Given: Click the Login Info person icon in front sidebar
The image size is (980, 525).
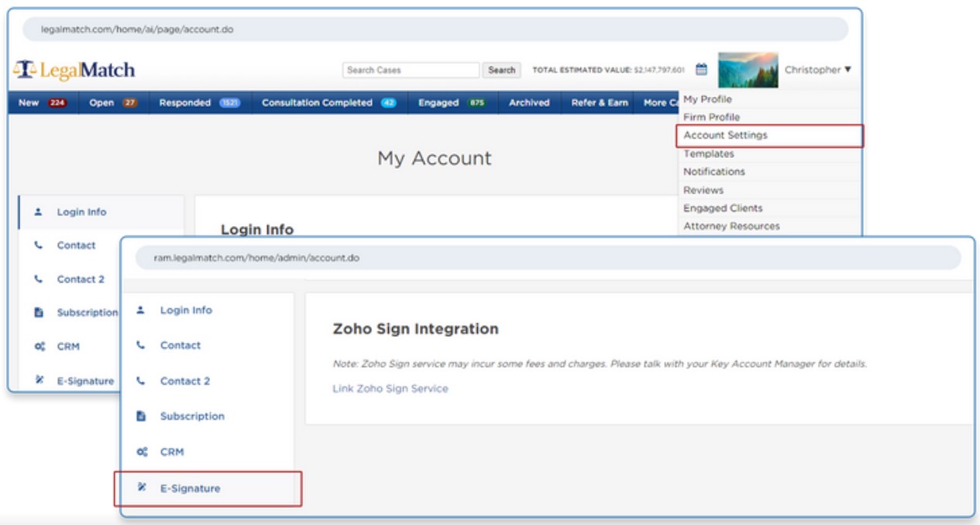Looking at the screenshot, I should click(141, 310).
